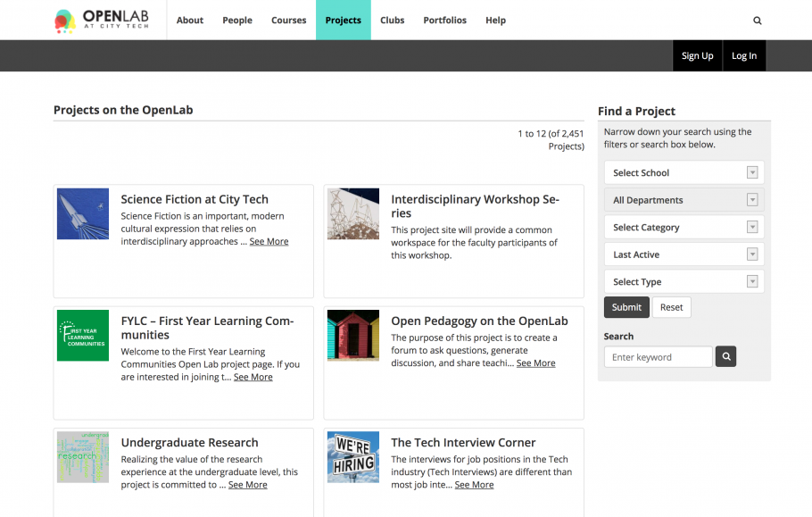Open FYLC – First Year Learning Communities title
812x517 pixels.
(207, 328)
